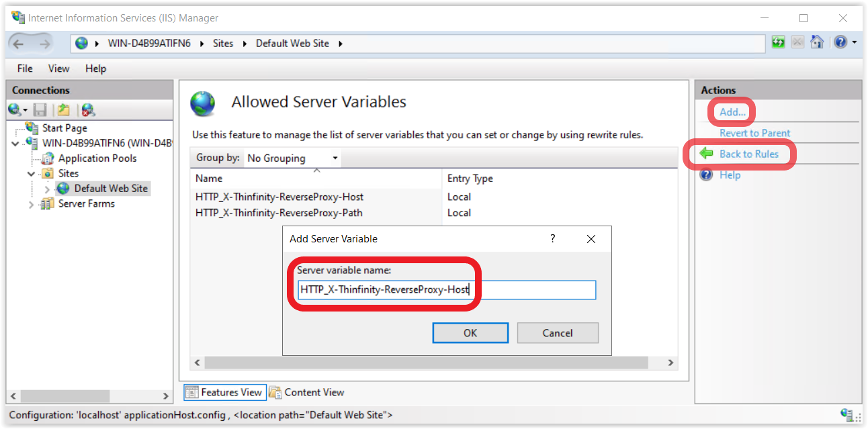
Task: Click the Server variable name text field
Action: [x=446, y=290]
